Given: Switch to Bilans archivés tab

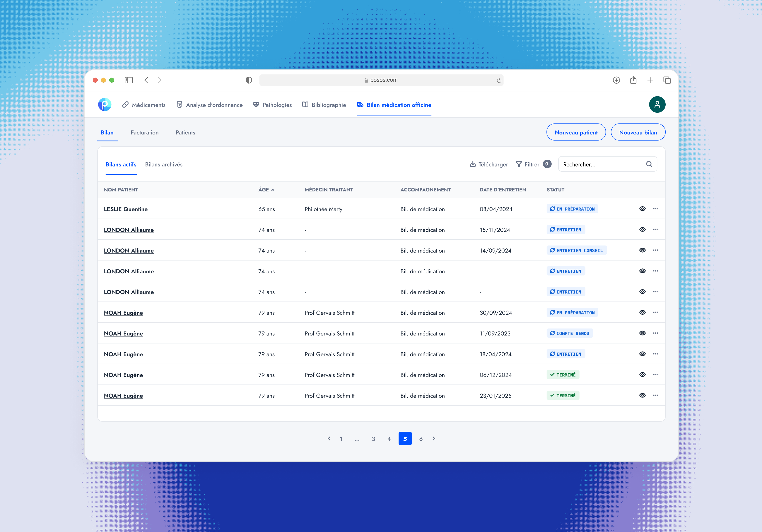Looking at the screenshot, I should tap(164, 164).
